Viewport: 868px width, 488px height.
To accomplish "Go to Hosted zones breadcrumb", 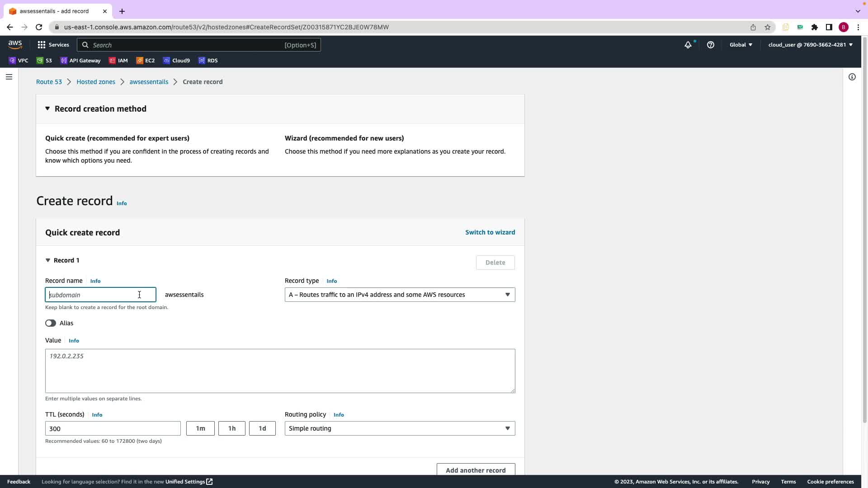I will point(96,82).
